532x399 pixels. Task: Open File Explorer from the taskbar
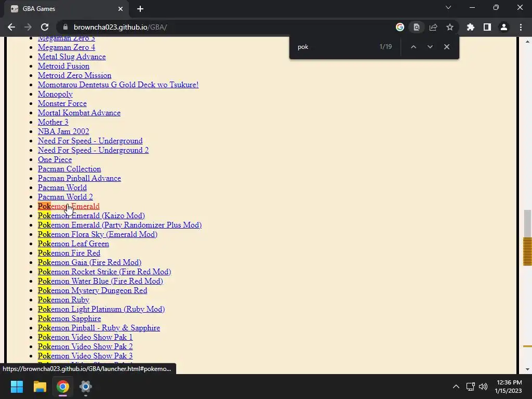39,387
